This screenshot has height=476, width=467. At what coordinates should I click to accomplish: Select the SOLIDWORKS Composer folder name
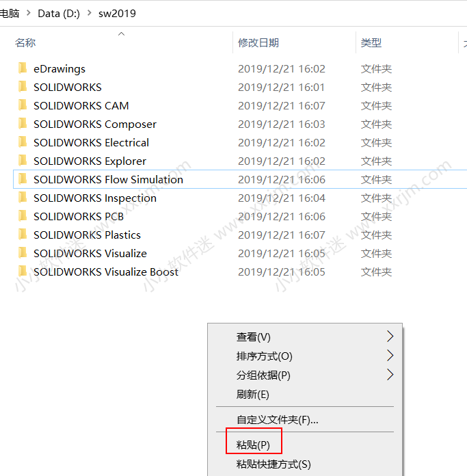click(95, 124)
